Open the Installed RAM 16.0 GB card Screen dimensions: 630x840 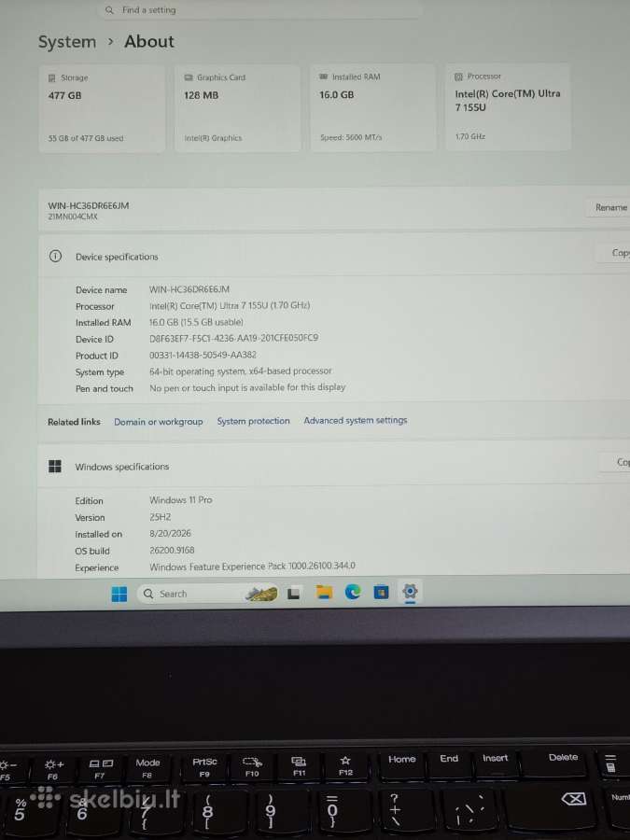(372, 107)
